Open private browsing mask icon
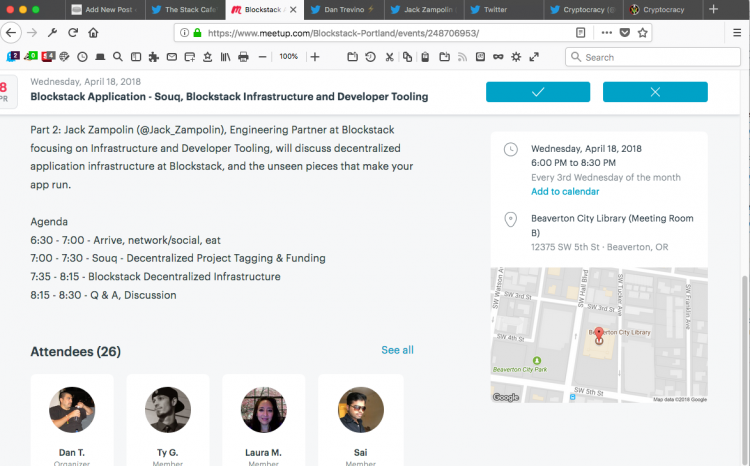The height and width of the screenshot is (466, 750). coord(498,57)
